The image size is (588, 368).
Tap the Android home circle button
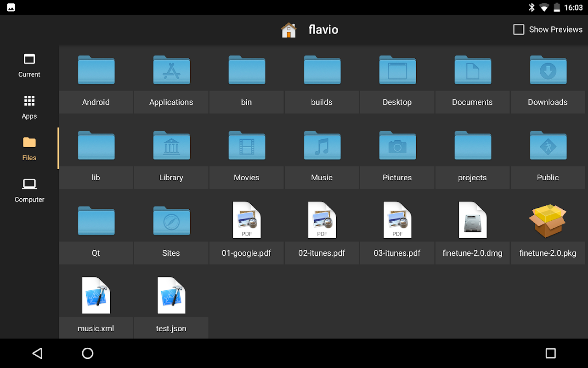point(87,353)
